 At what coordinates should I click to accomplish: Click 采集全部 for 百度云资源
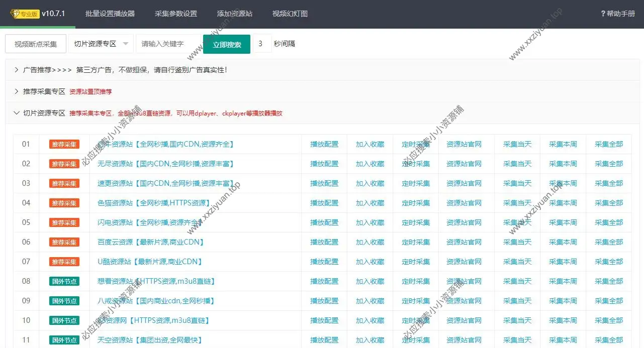609,242
